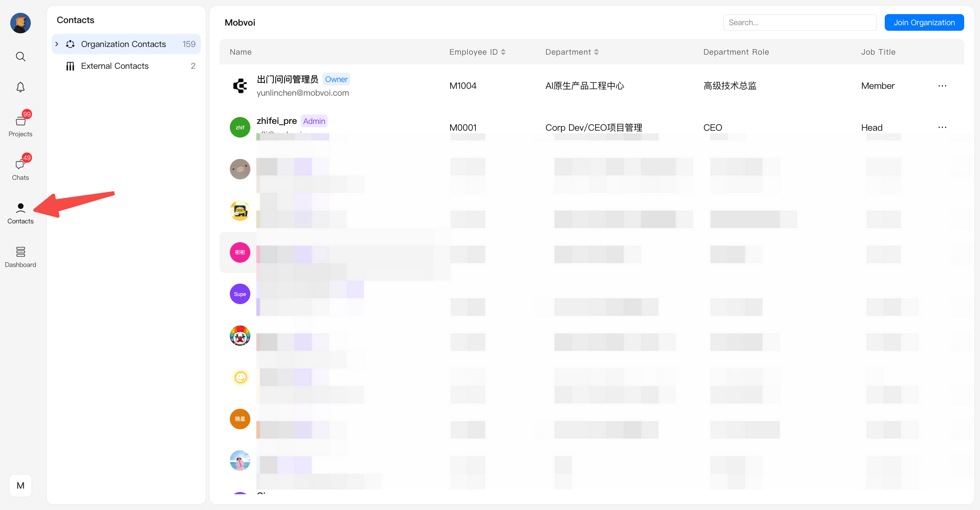Click contact name zhifei_pre
Screen dimensions: 980x510
pyautogui.click(x=277, y=121)
